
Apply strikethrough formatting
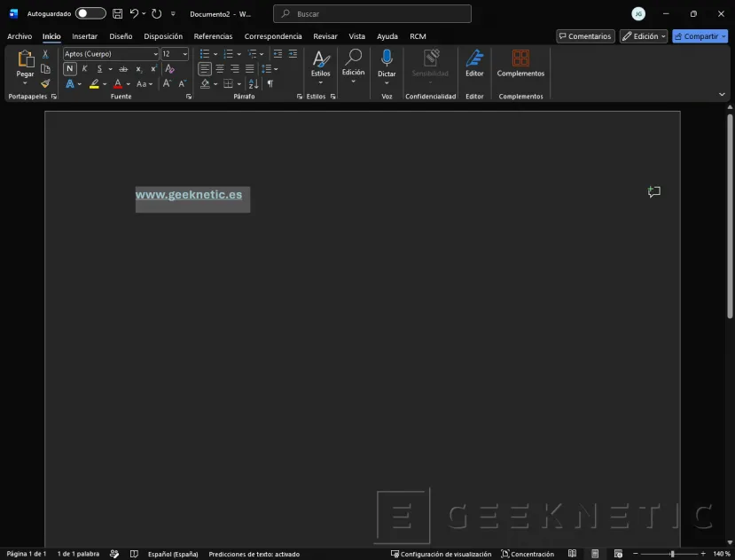123,69
